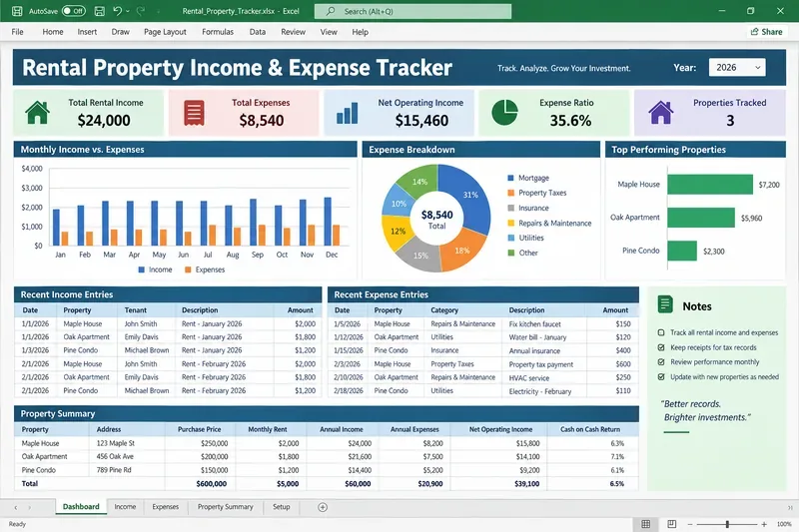Open the Data ribbon tab
Screen dimensions: 799x532
click(258, 32)
